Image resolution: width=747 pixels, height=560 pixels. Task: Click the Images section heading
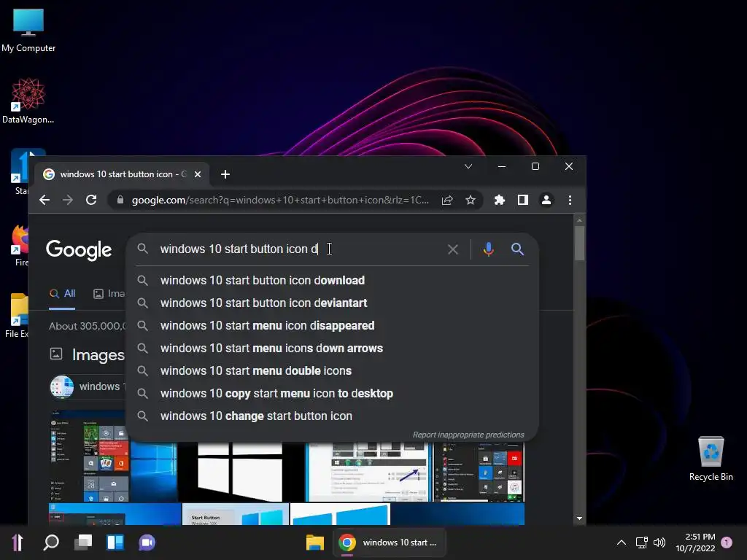[98, 355]
